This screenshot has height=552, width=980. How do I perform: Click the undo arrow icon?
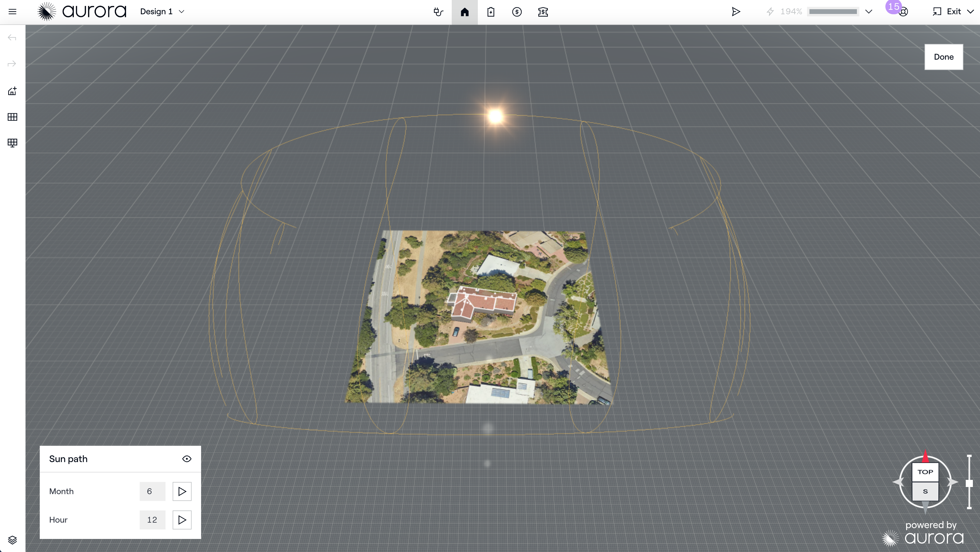tap(12, 38)
